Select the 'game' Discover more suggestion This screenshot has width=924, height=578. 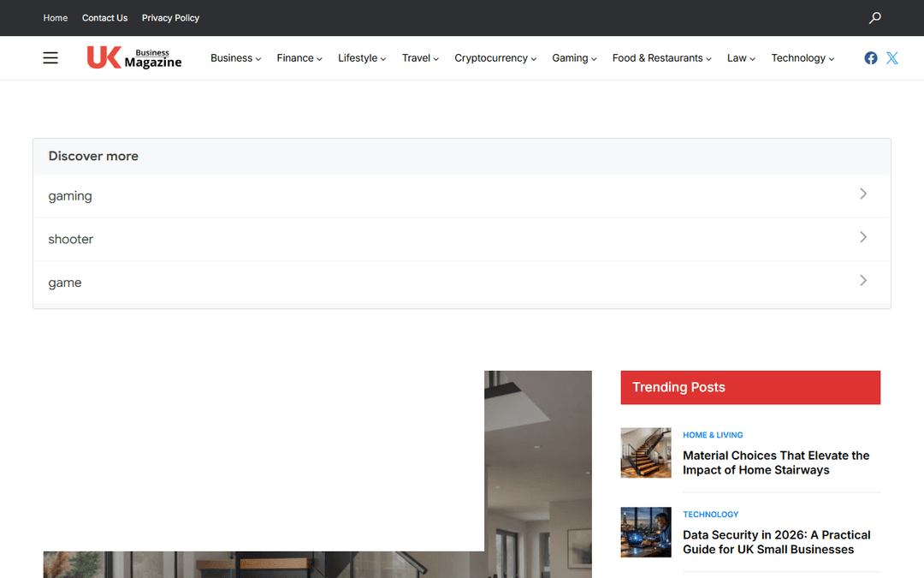coord(462,283)
